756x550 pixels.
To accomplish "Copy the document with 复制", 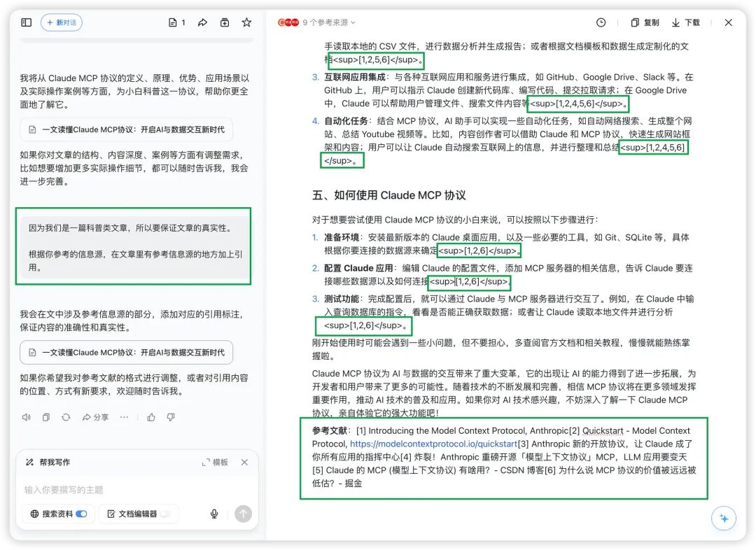I will 645,22.
